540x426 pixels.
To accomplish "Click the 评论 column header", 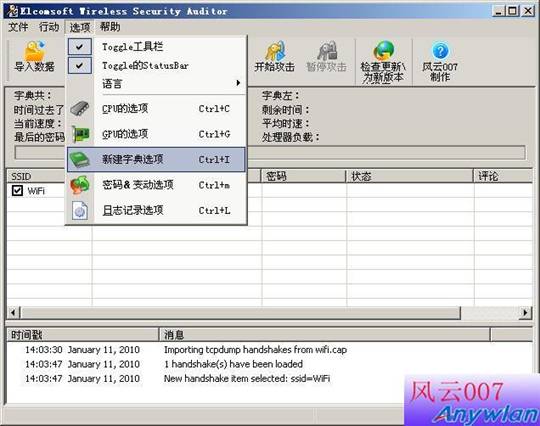I will pyautogui.click(x=503, y=176).
